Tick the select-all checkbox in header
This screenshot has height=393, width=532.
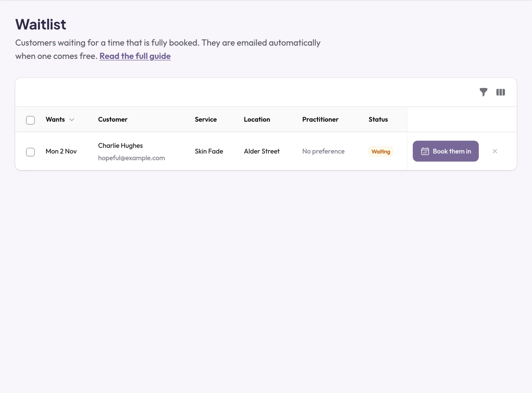[x=30, y=120]
